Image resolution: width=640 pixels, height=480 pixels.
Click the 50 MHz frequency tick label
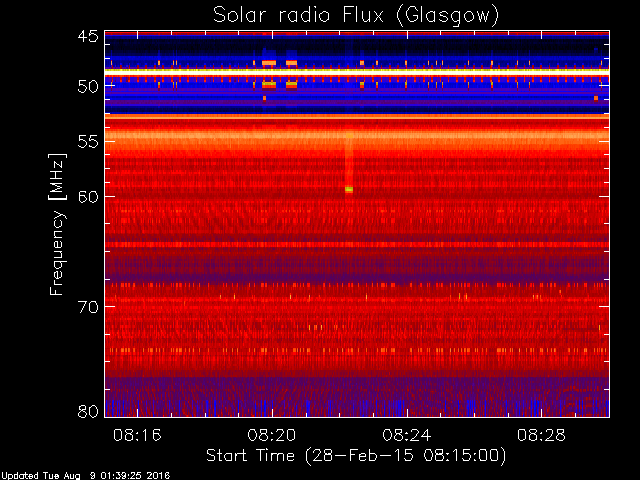[88, 86]
